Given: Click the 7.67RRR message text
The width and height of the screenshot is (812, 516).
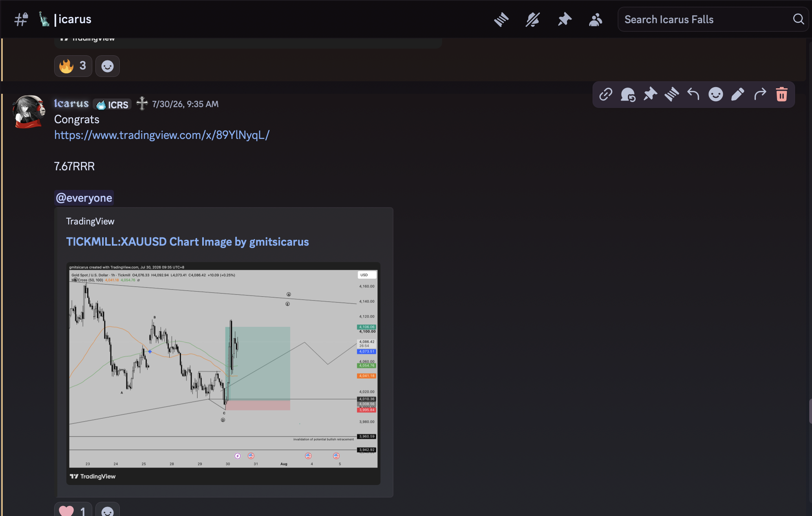Looking at the screenshot, I should click(74, 166).
